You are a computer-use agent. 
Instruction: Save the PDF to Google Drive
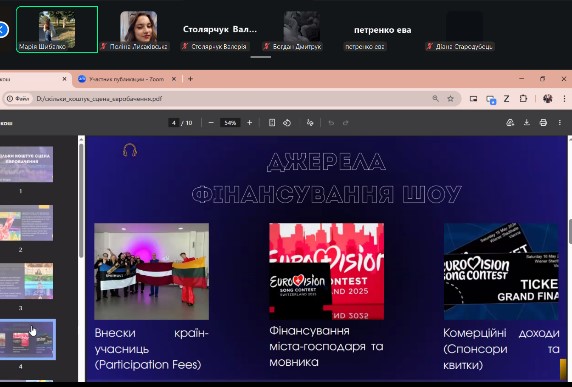pyautogui.click(x=510, y=123)
